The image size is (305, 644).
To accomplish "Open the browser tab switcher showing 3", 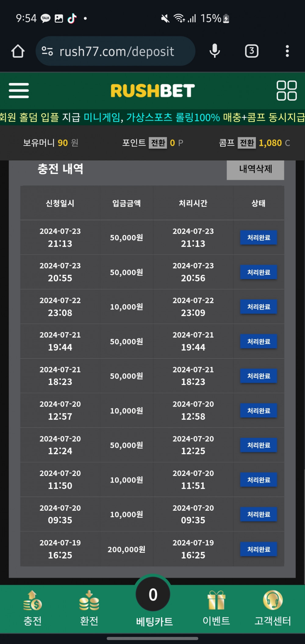I will coord(252,51).
